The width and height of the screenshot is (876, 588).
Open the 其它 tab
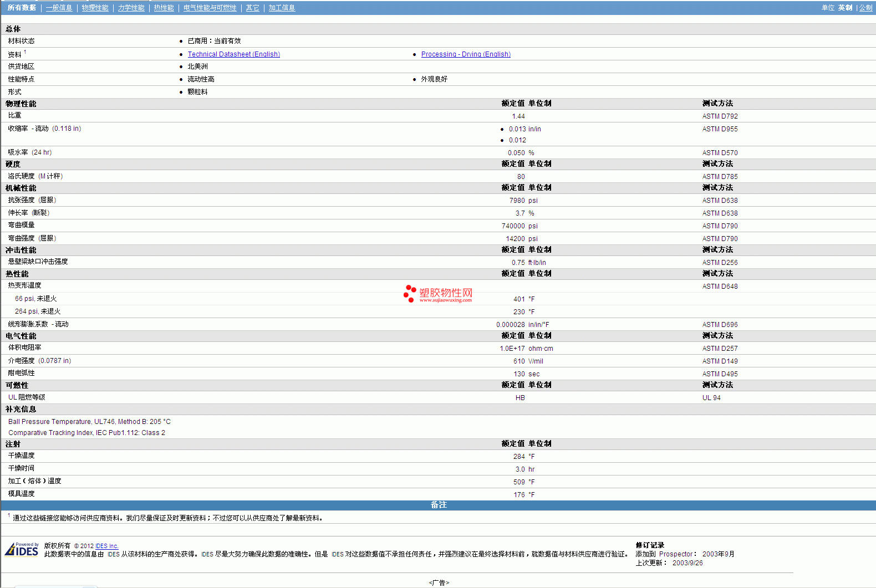252,8
